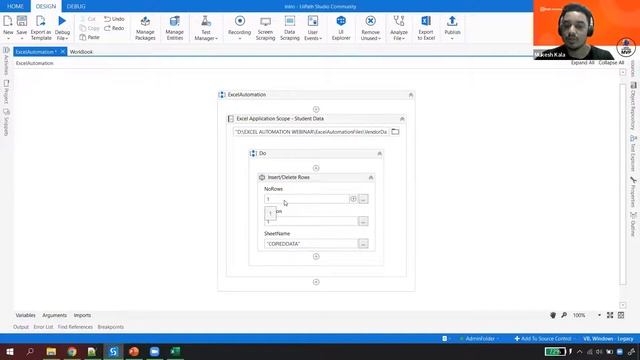Open Manage Packages

point(145,28)
